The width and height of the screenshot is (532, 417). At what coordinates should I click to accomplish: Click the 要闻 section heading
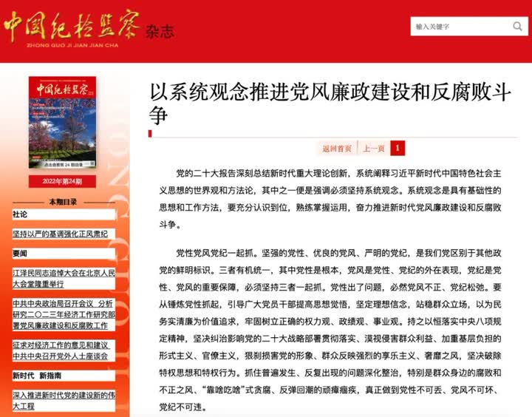[x=20, y=254]
